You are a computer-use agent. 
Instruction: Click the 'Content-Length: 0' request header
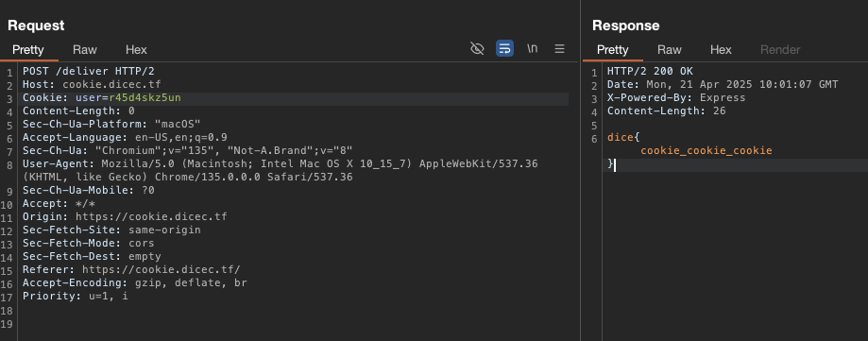click(x=78, y=111)
